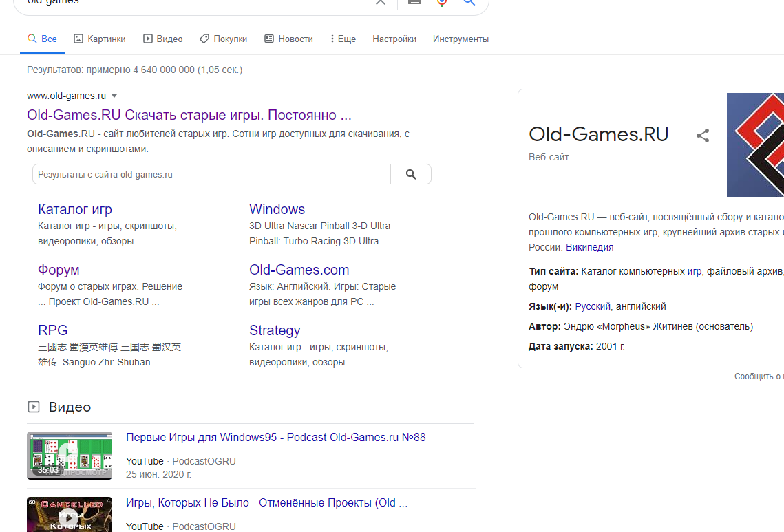
Task: Open the Форум sitelink
Action: (59, 270)
